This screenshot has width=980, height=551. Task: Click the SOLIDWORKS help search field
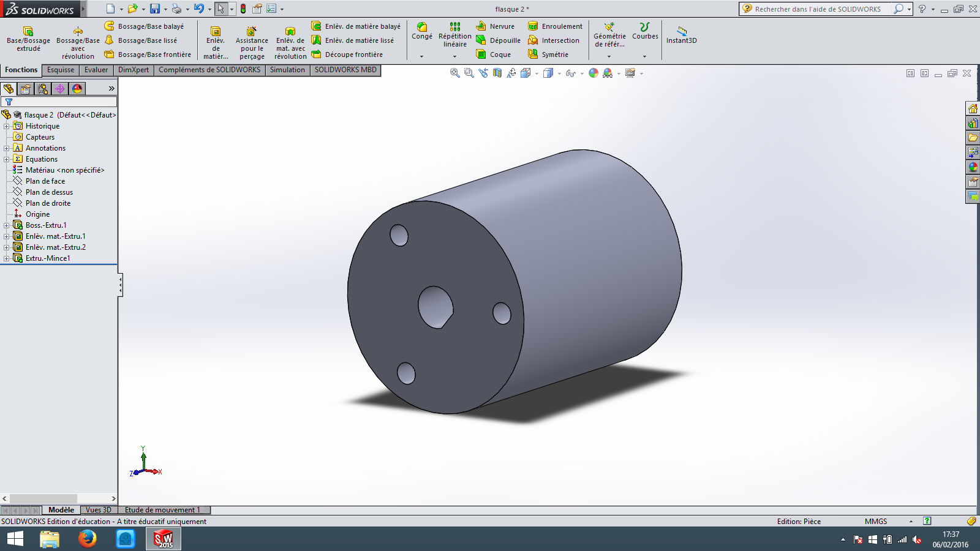click(x=818, y=9)
